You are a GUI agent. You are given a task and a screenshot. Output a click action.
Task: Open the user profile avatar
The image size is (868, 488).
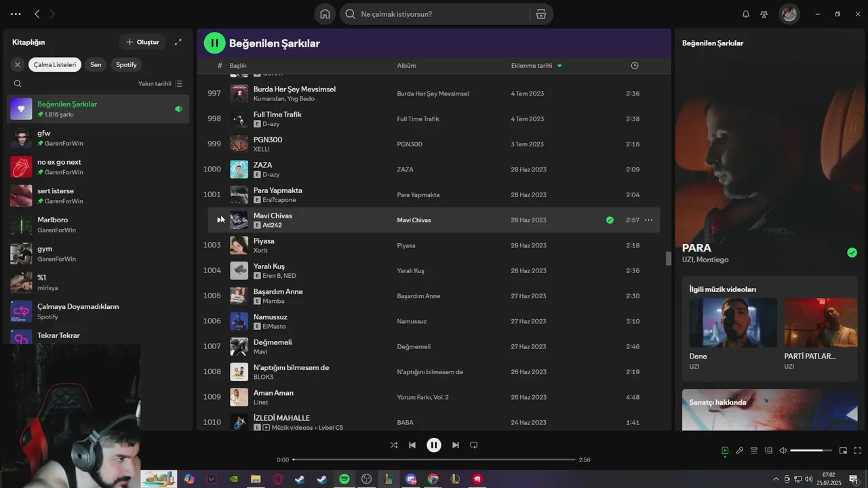coord(789,14)
